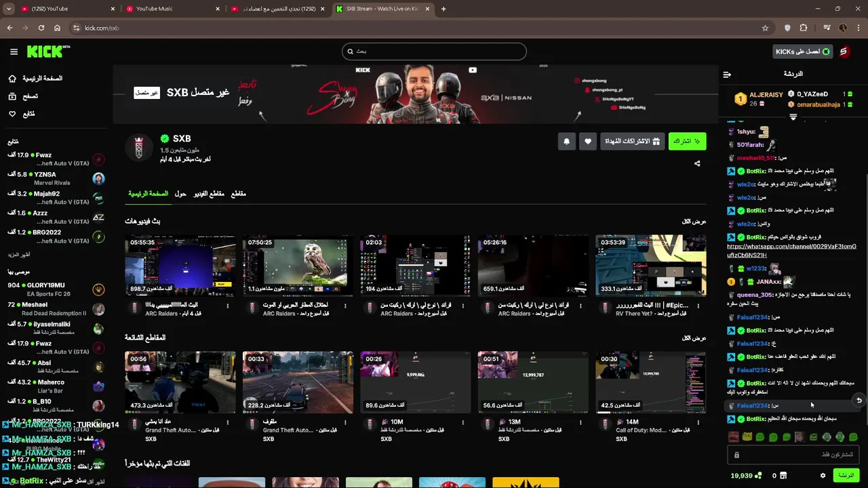Open the sidebar hamburger menu
The height and width of the screenshot is (488, 868).
click(14, 52)
